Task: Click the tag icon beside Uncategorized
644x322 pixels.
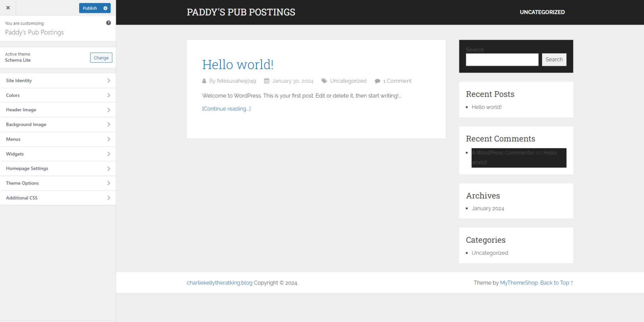Action: [324, 81]
